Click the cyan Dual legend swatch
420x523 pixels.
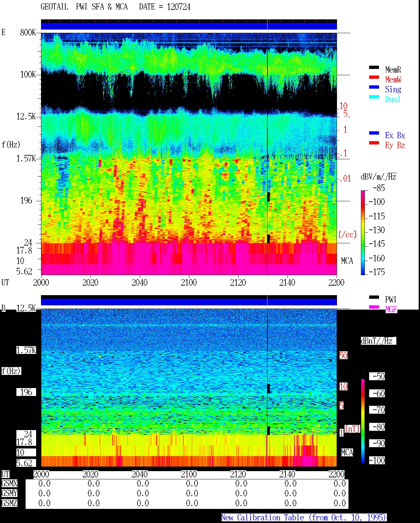pyautogui.click(x=374, y=97)
